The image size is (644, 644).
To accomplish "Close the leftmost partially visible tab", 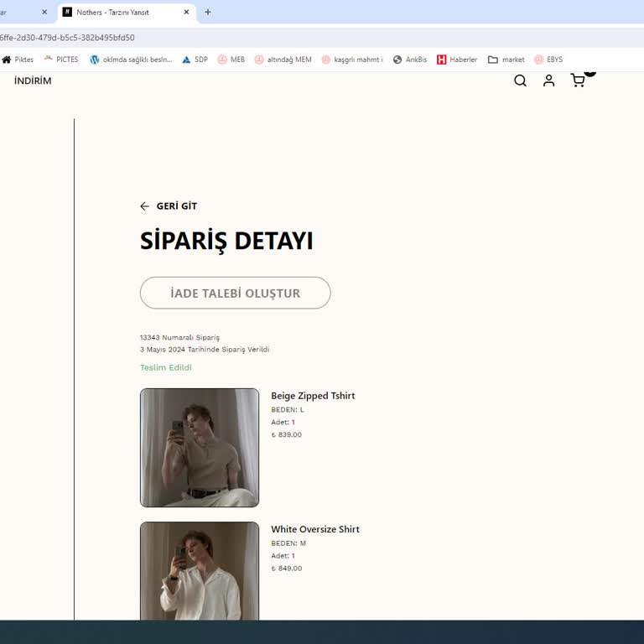I will click(x=44, y=13).
